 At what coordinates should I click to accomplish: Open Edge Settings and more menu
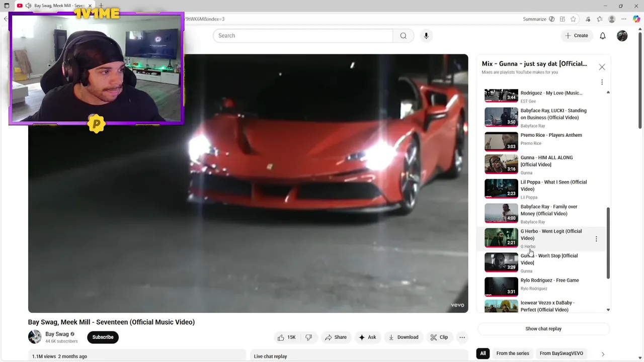(624, 19)
